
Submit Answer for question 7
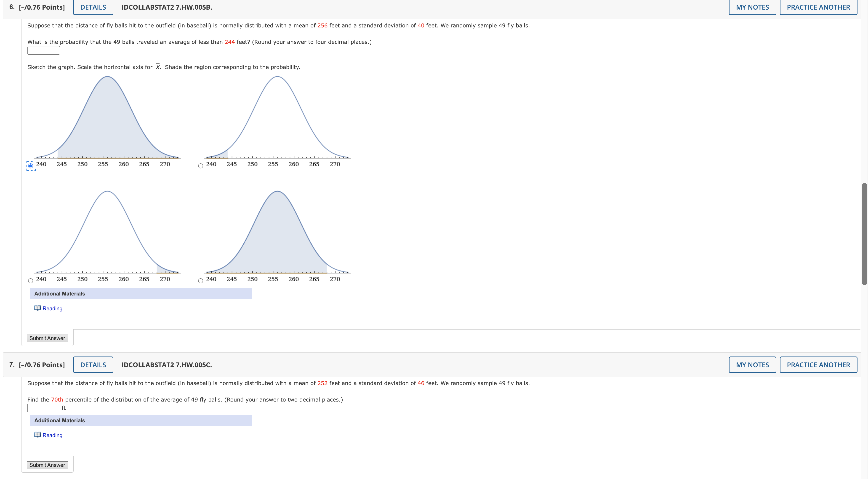click(47, 465)
